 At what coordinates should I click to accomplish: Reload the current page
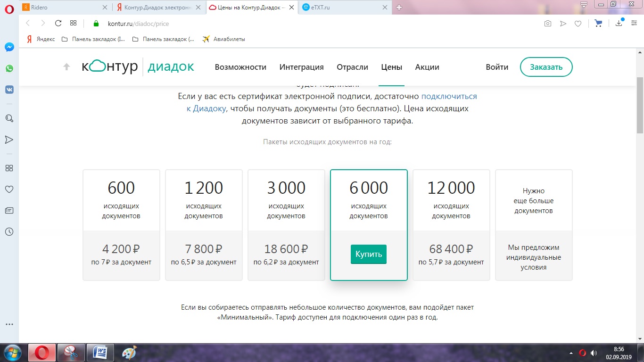(58, 23)
